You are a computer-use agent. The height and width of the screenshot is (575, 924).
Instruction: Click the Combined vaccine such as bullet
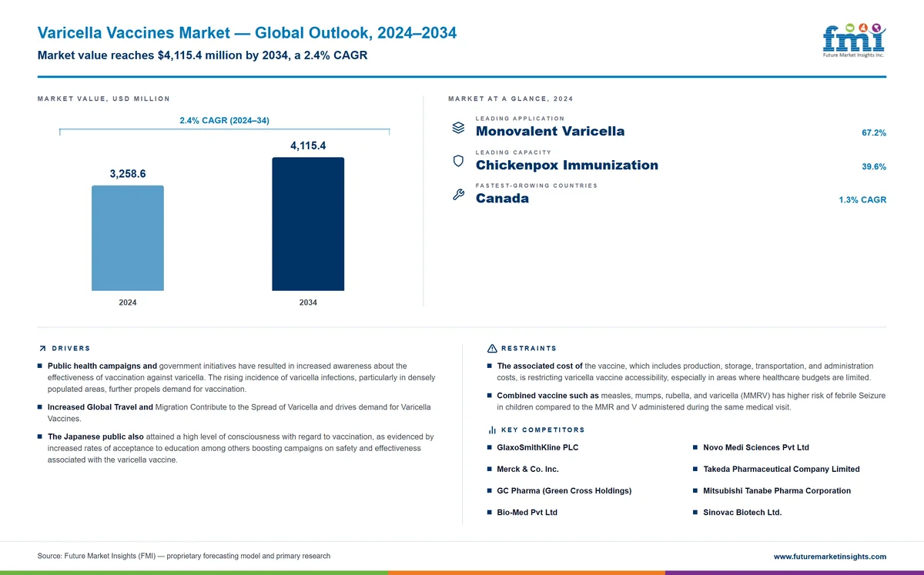(686, 401)
